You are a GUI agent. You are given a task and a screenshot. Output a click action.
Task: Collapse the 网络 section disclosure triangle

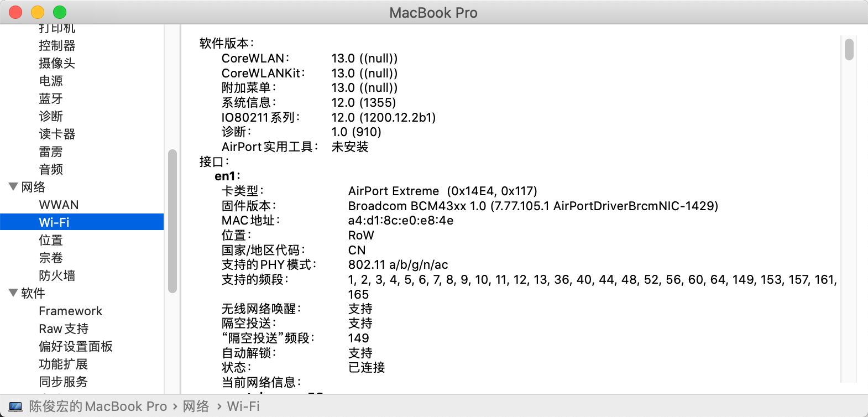[13, 187]
